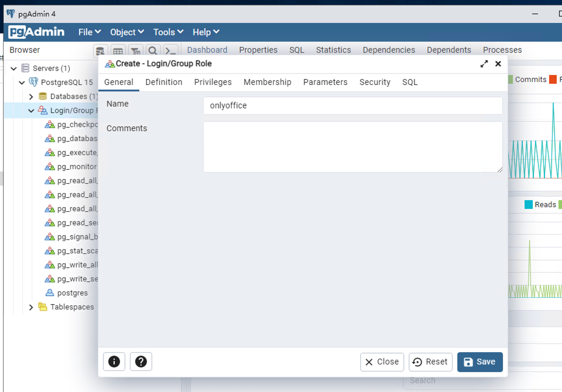
Task: Open the Processes panel tab
Action: click(502, 50)
